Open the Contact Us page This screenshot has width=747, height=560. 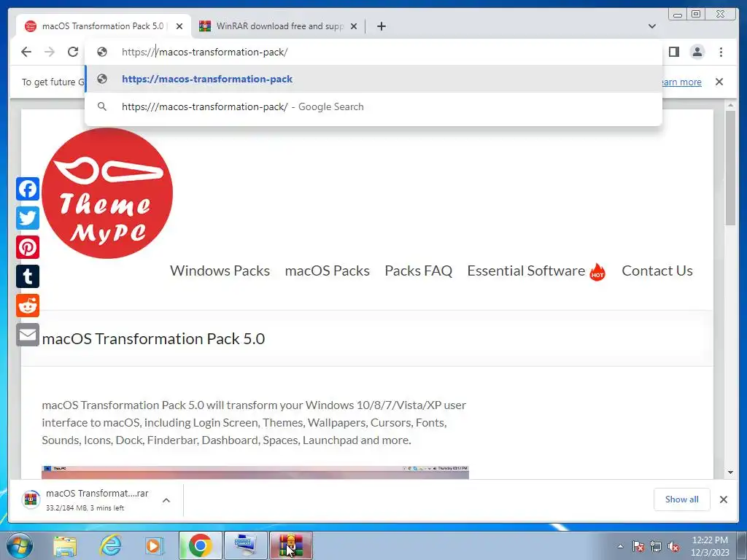click(657, 271)
